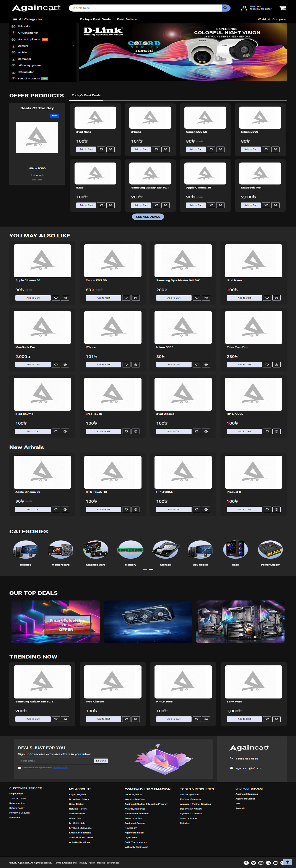The image size is (296, 868).
Task: Add Apple Cinema 30 to cart in New Arrivals
Action: (x=33, y=510)
